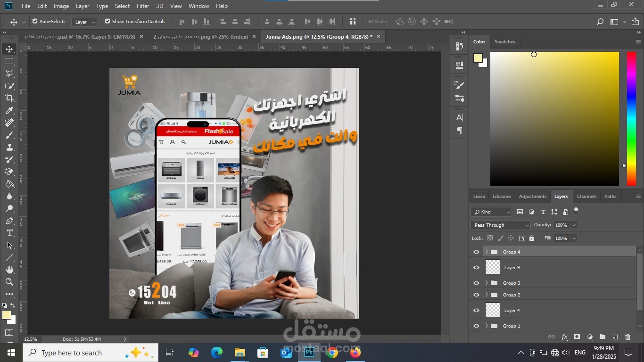Viewport: 644px width, 362px height.
Task: Select the Horizontal Type tool
Action: 9,233
